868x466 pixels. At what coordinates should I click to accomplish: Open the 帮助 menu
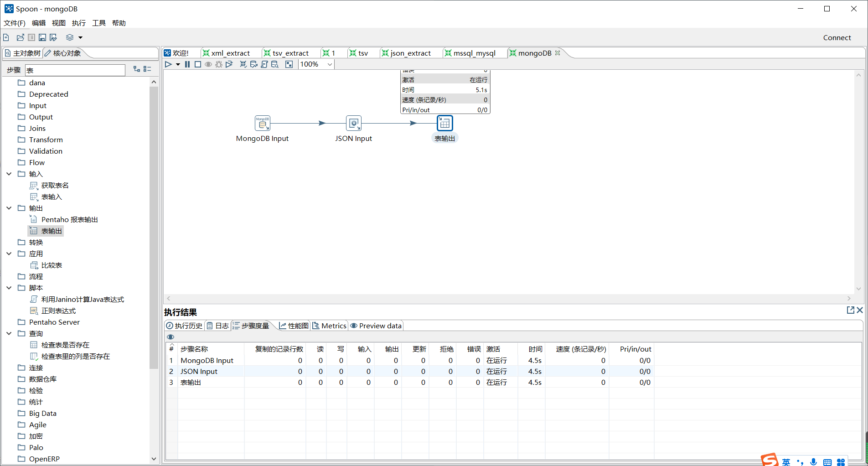click(x=119, y=23)
